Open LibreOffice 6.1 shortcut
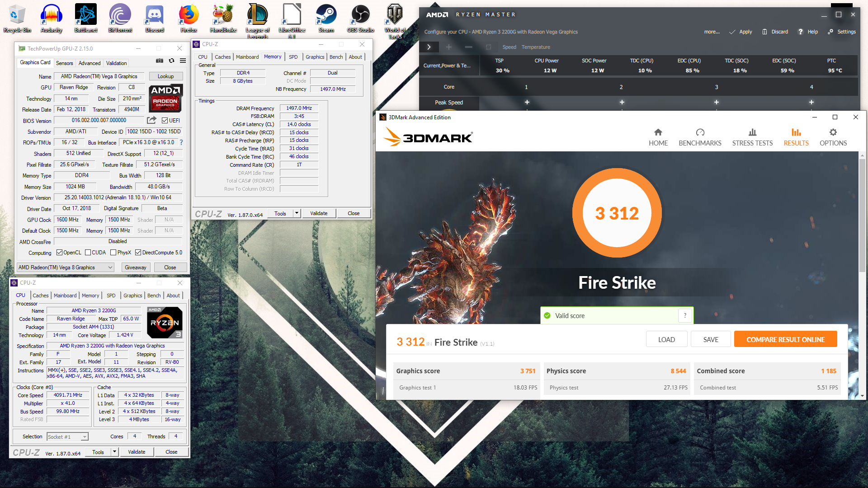Screen dimensions: 868x488 [292, 20]
